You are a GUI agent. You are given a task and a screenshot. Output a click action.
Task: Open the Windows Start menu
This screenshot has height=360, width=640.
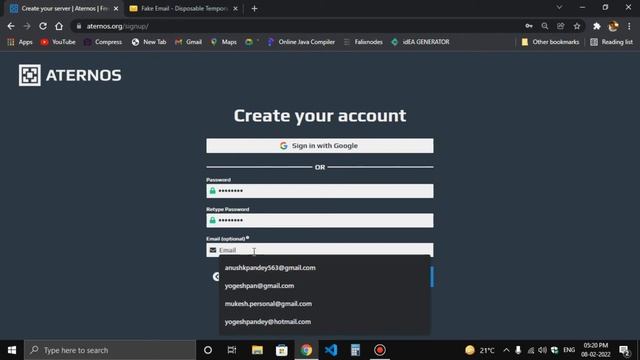12,350
